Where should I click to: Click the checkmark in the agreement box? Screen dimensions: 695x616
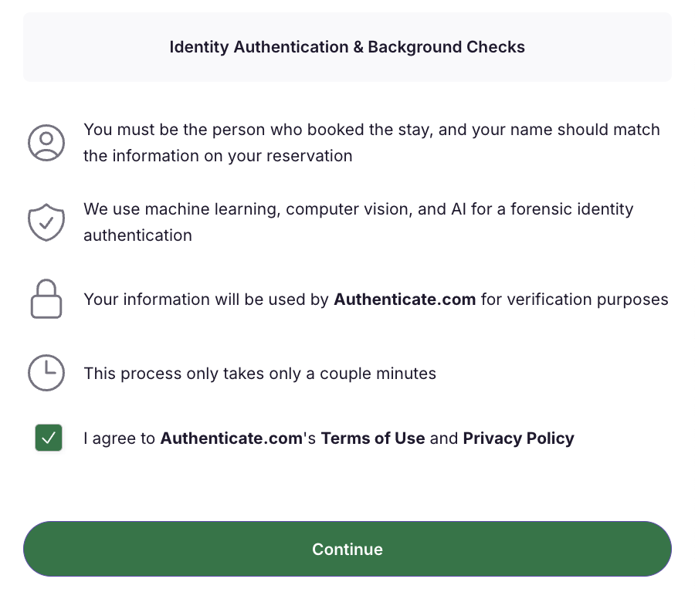click(49, 438)
